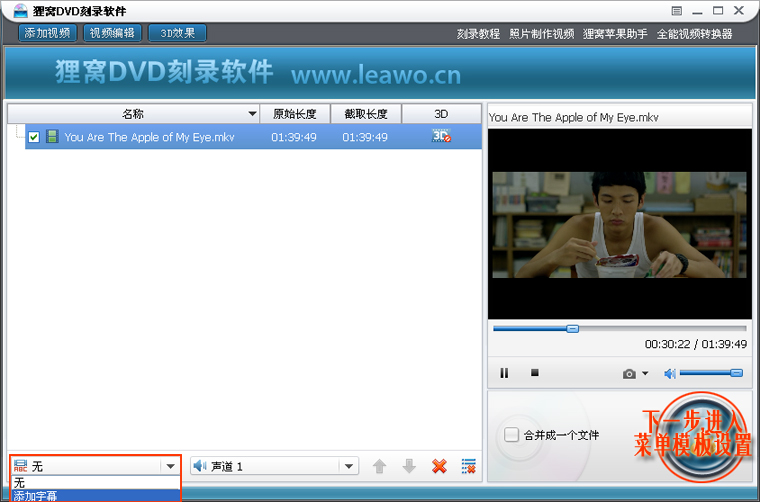Enable the 合并成一个文件 checkbox

click(511, 435)
